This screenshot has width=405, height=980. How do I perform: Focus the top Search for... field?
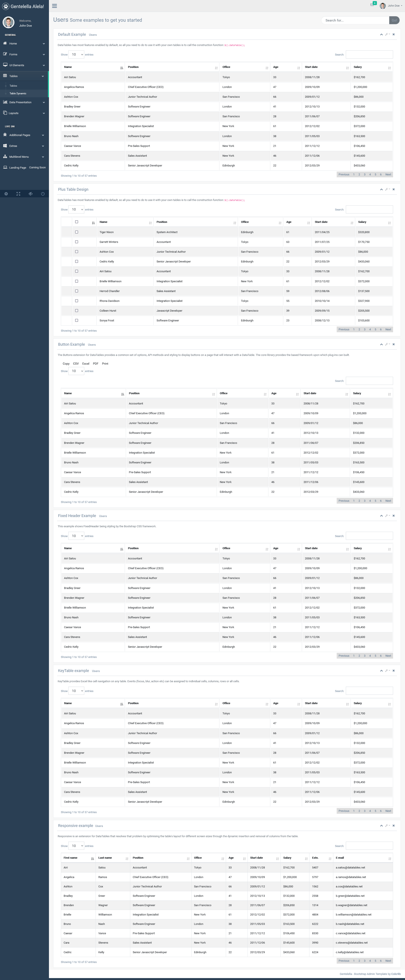pyautogui.click(x=355, y=20)
